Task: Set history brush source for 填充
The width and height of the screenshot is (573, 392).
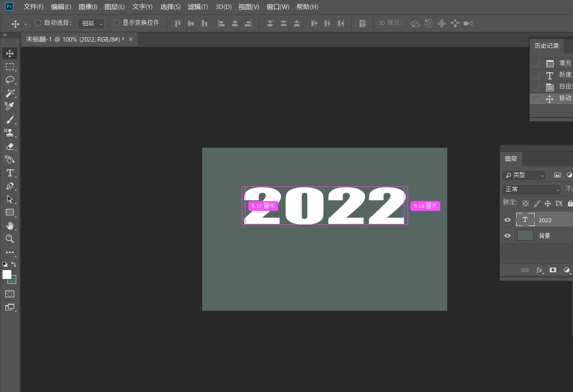Action: 536,64
